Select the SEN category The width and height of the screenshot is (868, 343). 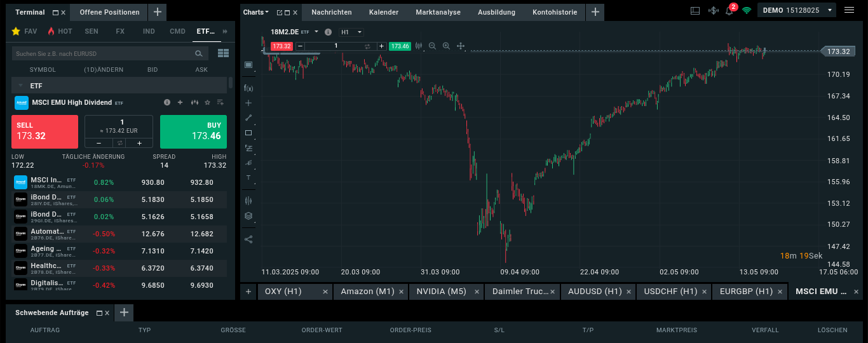tap(92, 31)
